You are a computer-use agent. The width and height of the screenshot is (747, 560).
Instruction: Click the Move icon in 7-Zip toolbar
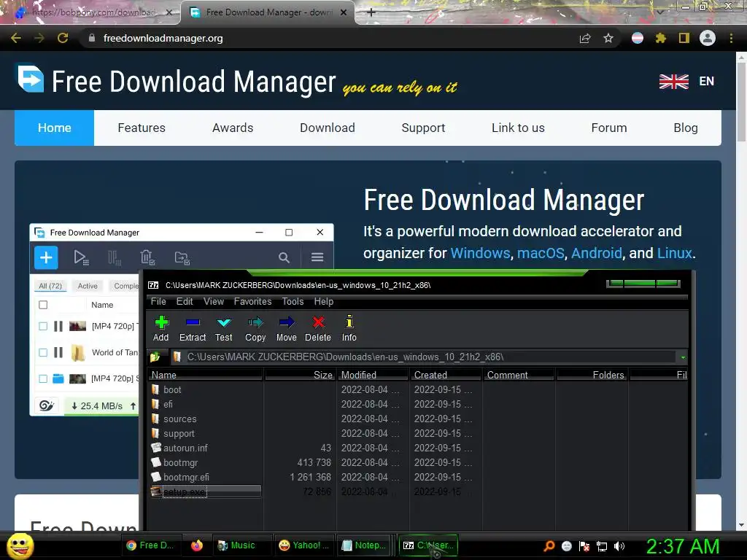click(x=286, y=329)
